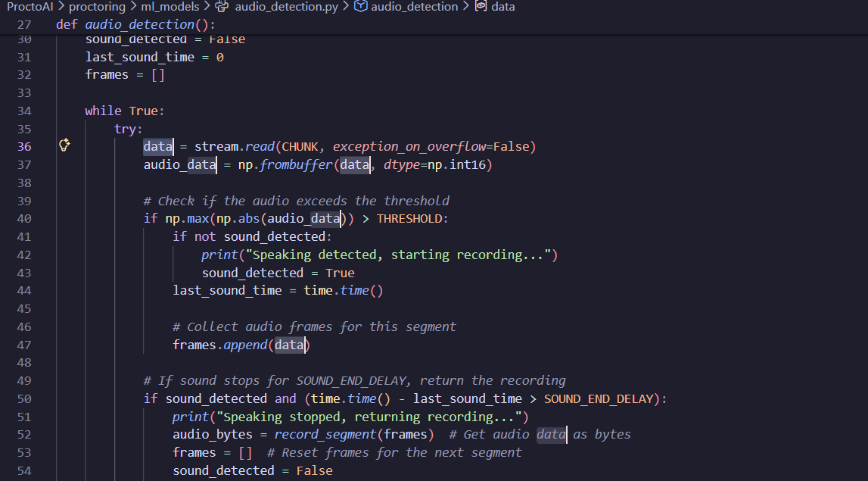This screenshot has width=868, height=481.
Task: Click 'if not sound_detected:' line
Action: [252, 236]
